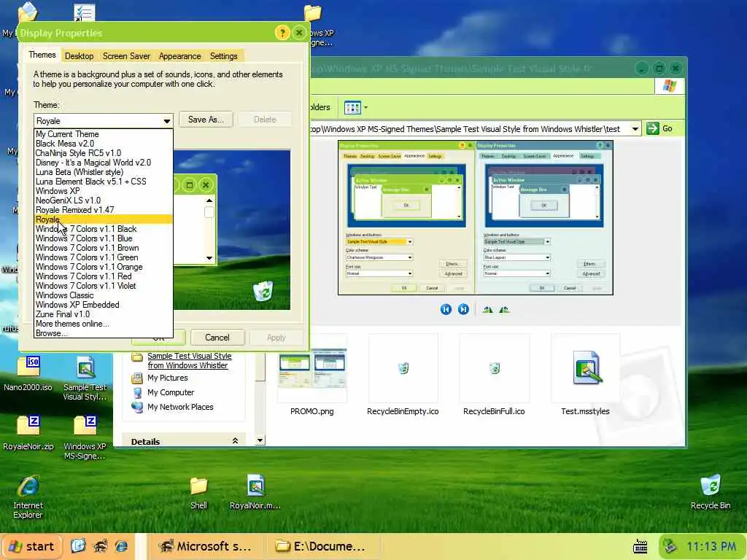The height and width of the screenshot is (560, 747).
Task: Show the next image in preview
Action: 463,309
